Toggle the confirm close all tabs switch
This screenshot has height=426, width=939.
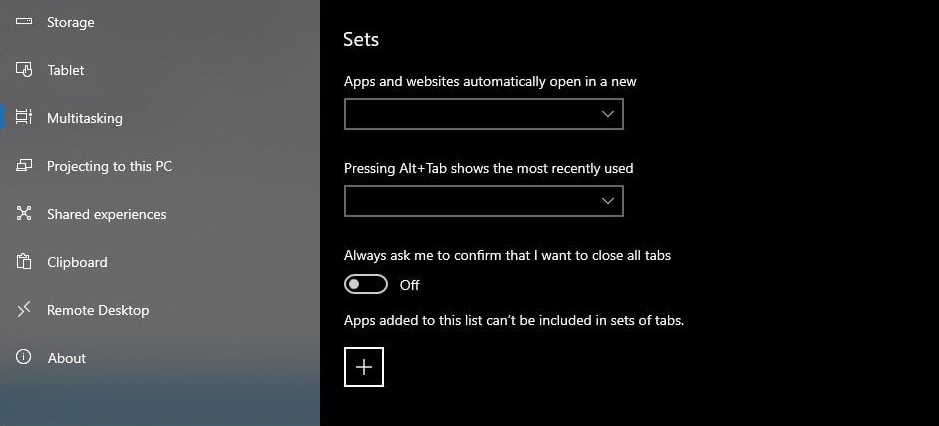tap(366, 285)
